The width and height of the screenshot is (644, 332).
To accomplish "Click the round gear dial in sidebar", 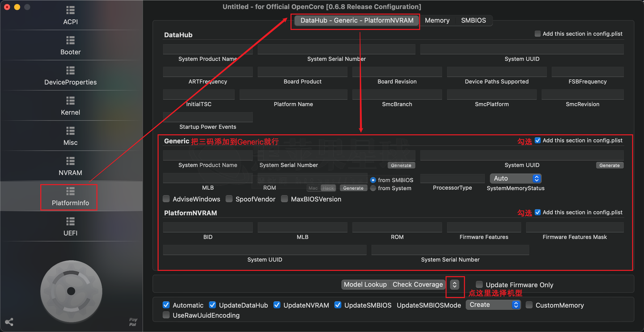I will pyautogui.click(x=71, y=291).
